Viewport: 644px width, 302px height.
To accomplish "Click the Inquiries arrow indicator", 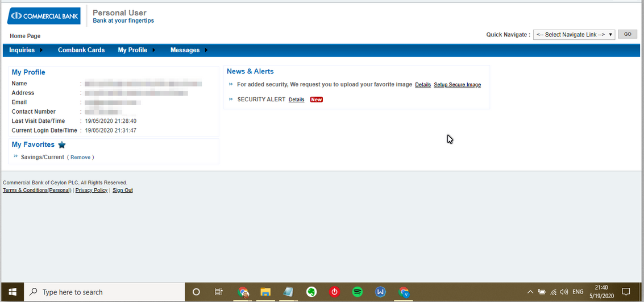I will click(x=41, y=50).
